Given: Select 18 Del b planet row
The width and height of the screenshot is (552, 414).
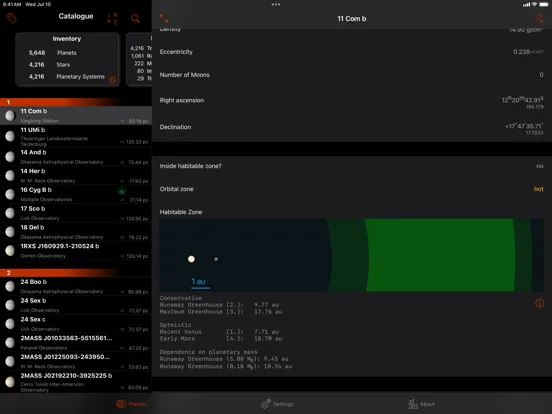Looking at the screenshot, I should pyautogui.click(x=76, y=232).
